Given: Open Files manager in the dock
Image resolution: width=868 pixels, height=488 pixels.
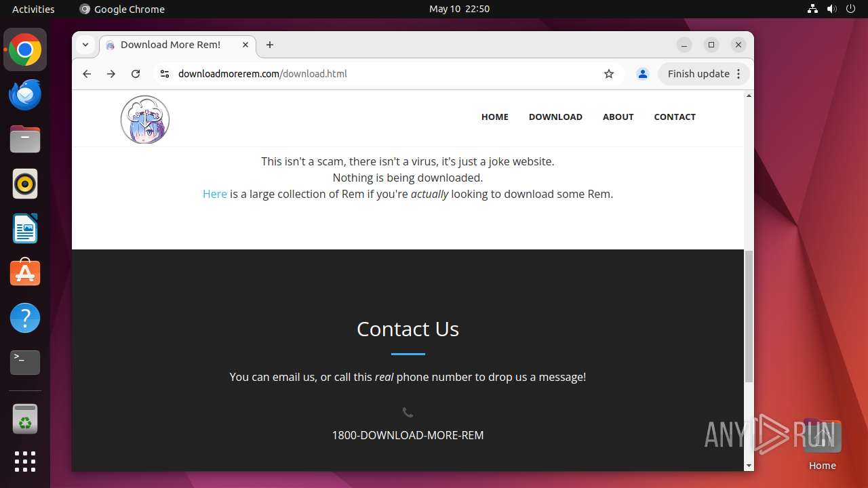Looking at the screenshot, I should 25,140.
